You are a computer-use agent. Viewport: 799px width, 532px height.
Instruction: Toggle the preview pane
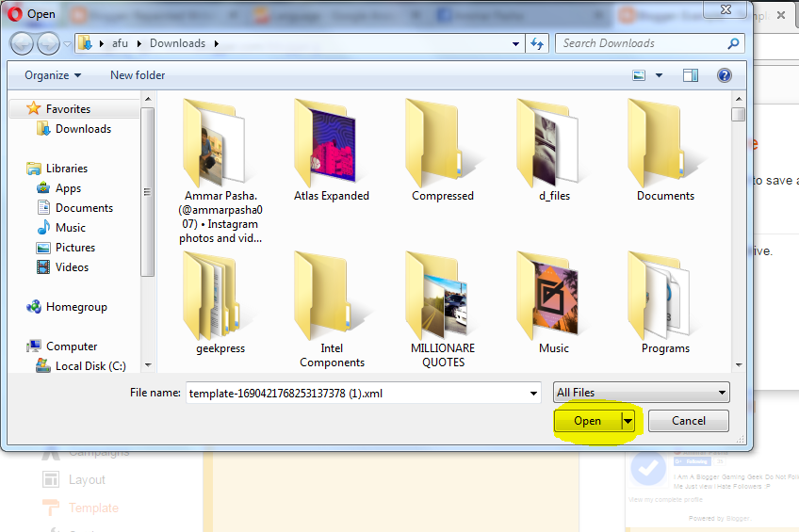691,76
